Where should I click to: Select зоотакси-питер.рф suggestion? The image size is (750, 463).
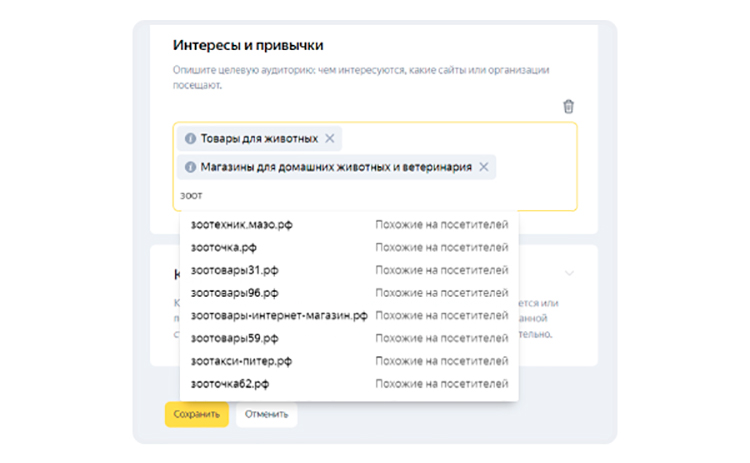tap(241, 361)
